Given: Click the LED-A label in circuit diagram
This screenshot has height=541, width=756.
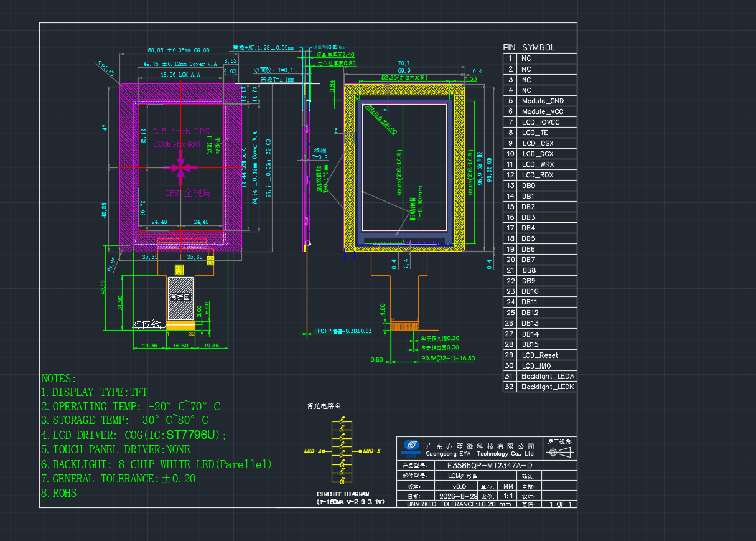Looking at the screenshot, I should pyautogui.click(x=313, y=450).
